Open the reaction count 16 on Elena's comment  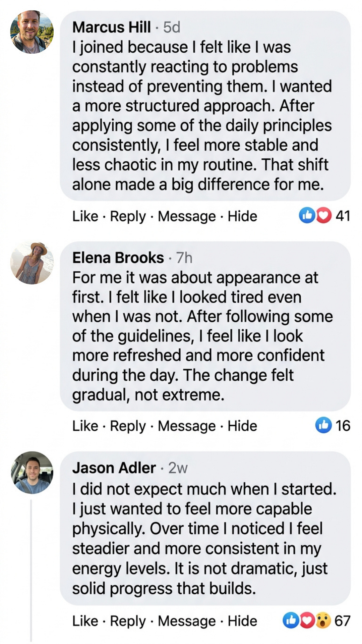(x=343, y=426)
